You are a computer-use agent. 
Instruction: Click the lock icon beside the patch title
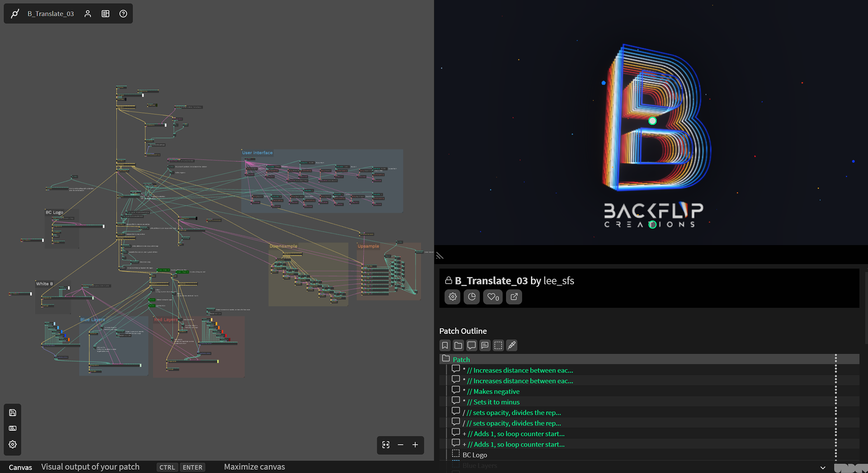click(448, 281)
